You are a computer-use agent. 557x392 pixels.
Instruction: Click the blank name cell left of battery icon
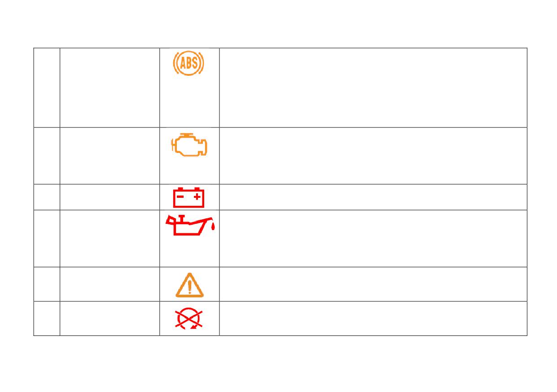point(110,197)
